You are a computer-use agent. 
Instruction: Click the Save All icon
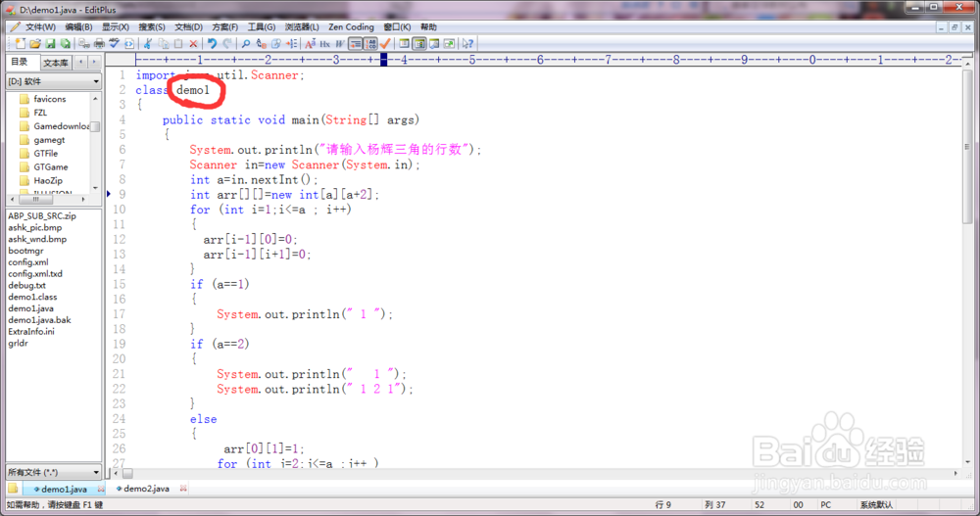65,43
